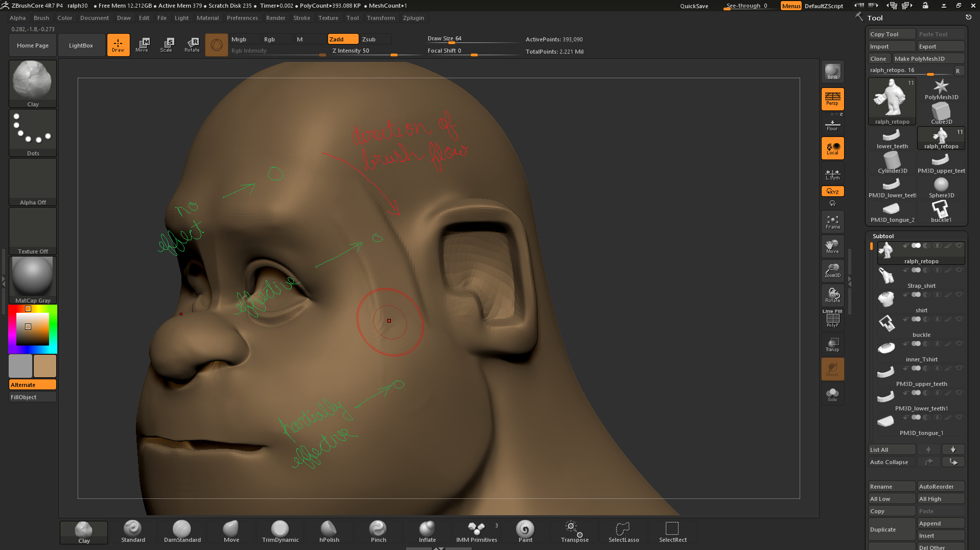Toggle Zadd sculpting mode
Screen dimensions: 980x550
point(342,39)
